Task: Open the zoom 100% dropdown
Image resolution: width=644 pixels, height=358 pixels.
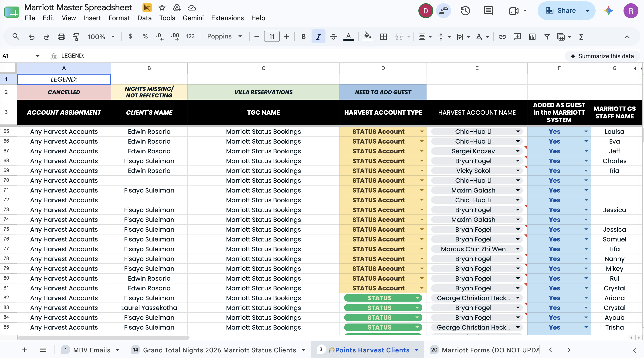Action: (101, 37)
